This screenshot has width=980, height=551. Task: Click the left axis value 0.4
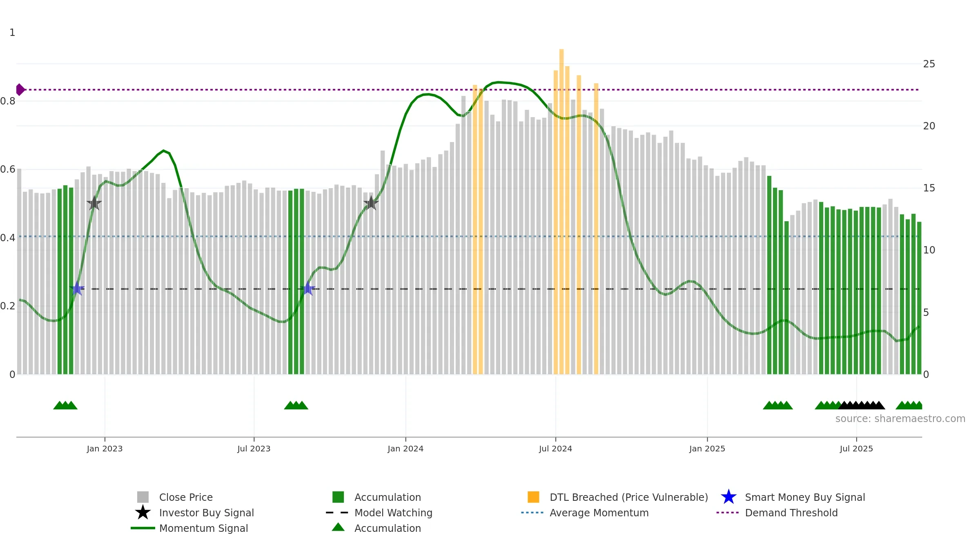8,238
